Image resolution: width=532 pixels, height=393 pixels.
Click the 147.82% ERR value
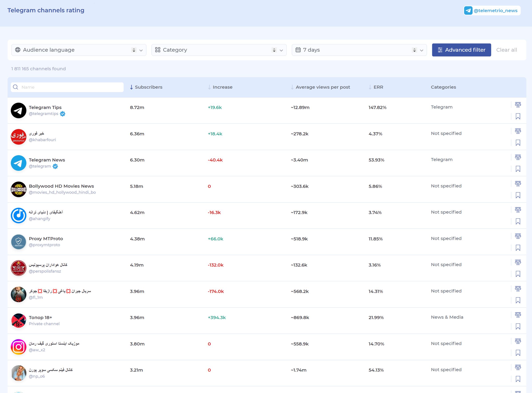(377, 107)
